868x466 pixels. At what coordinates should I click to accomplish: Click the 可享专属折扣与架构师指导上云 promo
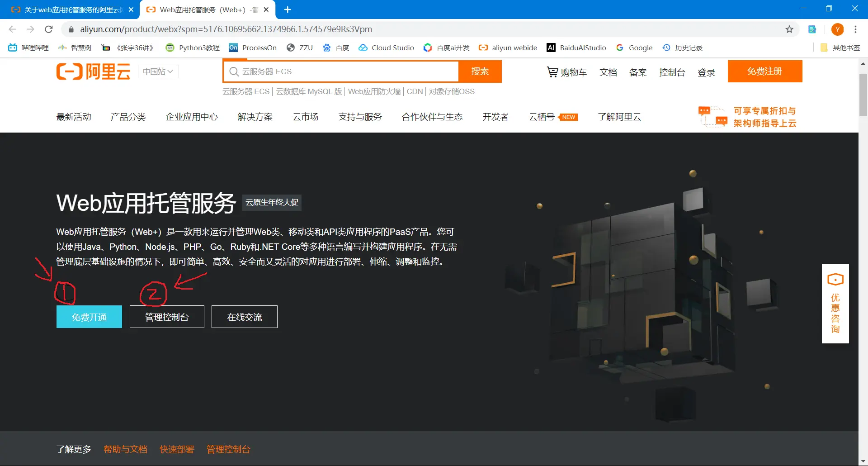748,117
